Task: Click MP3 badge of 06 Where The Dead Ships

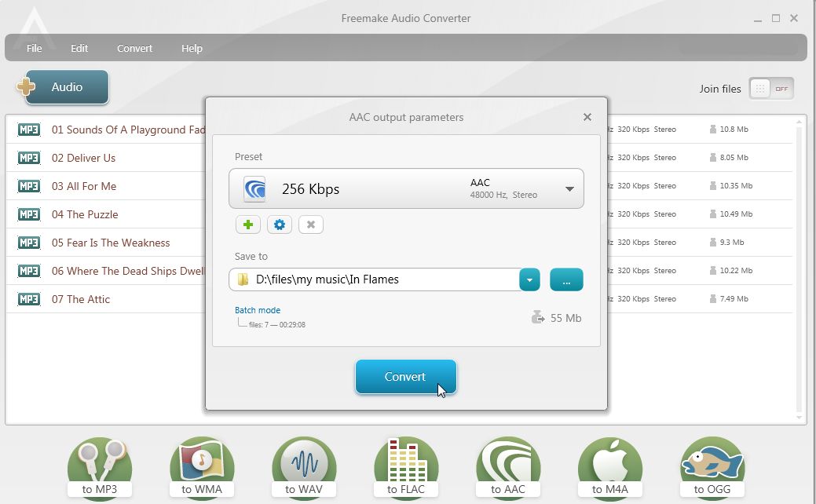Action: (28, 271)
